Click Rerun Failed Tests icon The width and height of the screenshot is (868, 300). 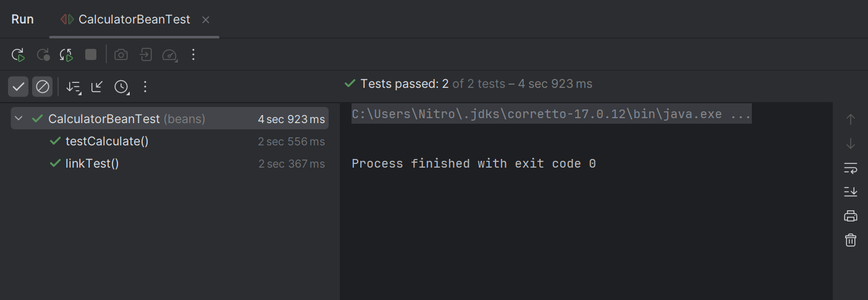click(43, 55)
